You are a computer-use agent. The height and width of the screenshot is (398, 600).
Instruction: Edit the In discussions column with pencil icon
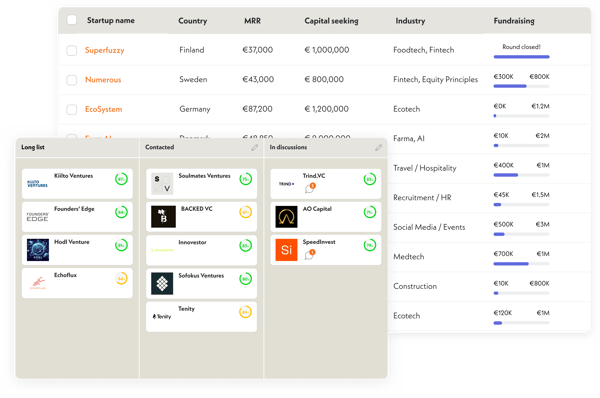[x=378, y=147]
